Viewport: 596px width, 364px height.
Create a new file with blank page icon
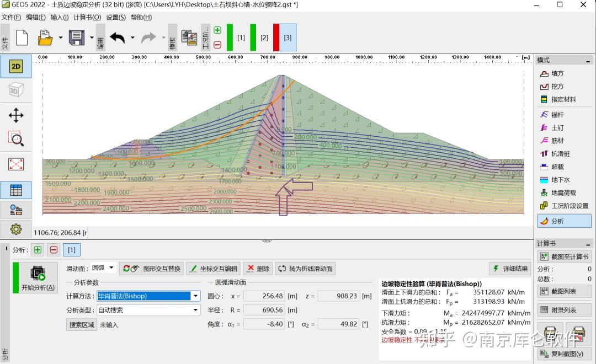(22, 38)
